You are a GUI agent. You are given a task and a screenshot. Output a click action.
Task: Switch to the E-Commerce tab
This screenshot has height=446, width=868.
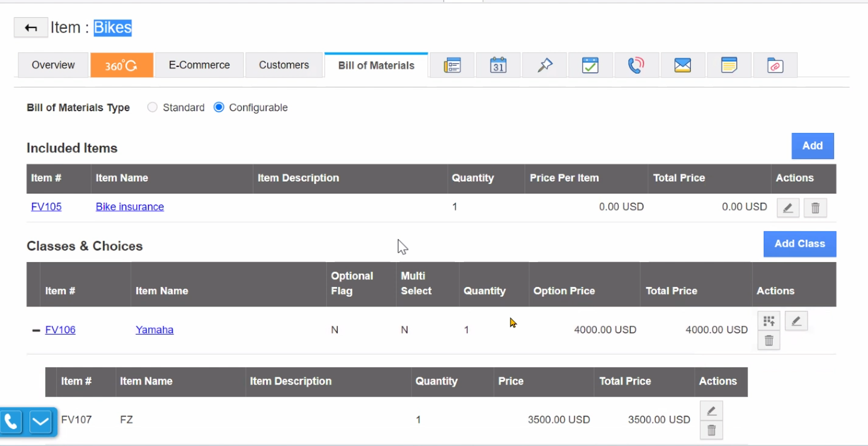tap(199, 65)
